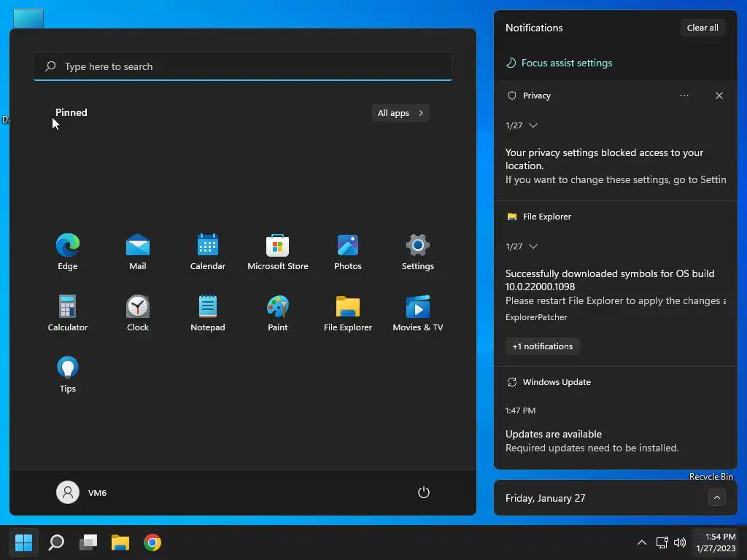
Task: Click the Windows Start button on taskbar
Action: [x=24, y=542]
